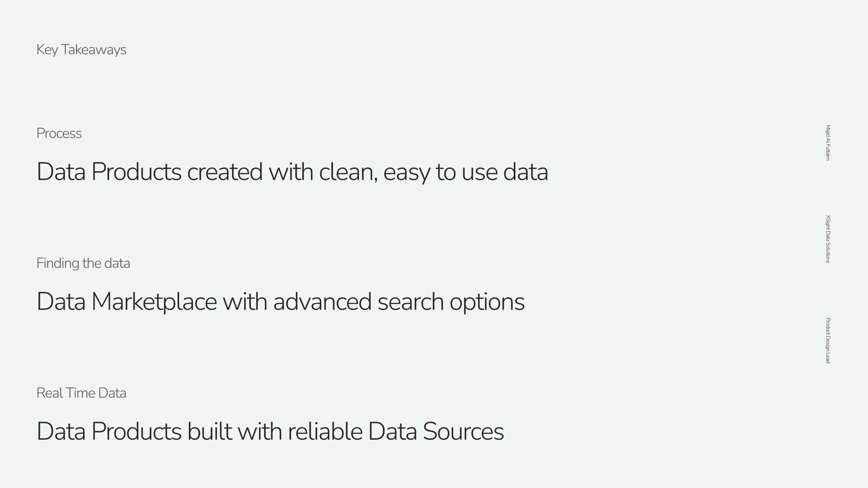Click the word "reliable" in third heading
The height and width of the screenshot is (488, 868).
(x=325, y=432)
